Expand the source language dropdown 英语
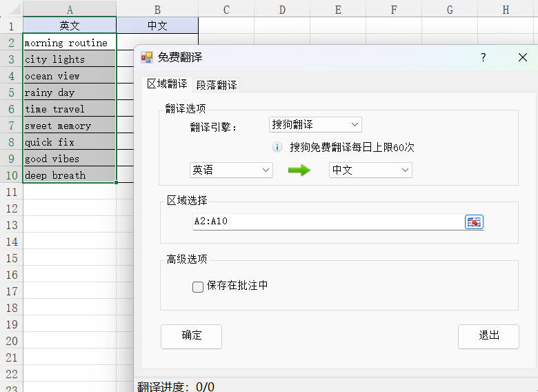The height and width of the screenshot is (392, 538). tap(231, 170)
